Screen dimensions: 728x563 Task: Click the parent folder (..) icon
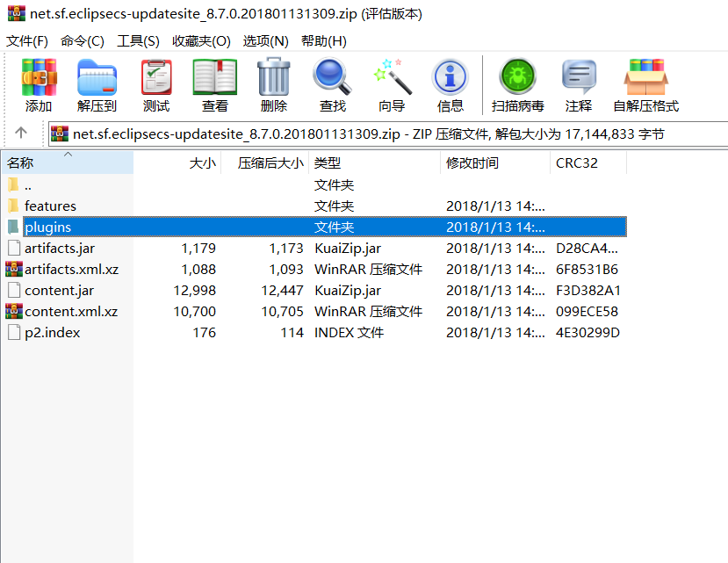click(13, 184)
